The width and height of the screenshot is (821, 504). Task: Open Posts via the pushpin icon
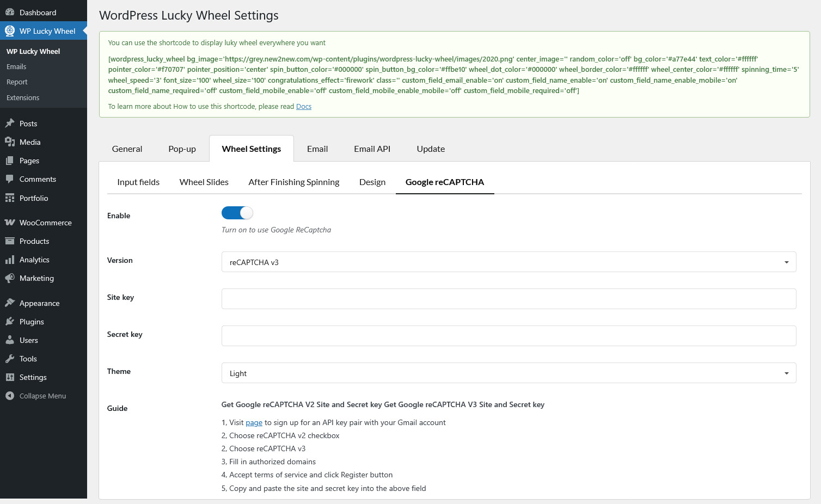click(10, 124)
